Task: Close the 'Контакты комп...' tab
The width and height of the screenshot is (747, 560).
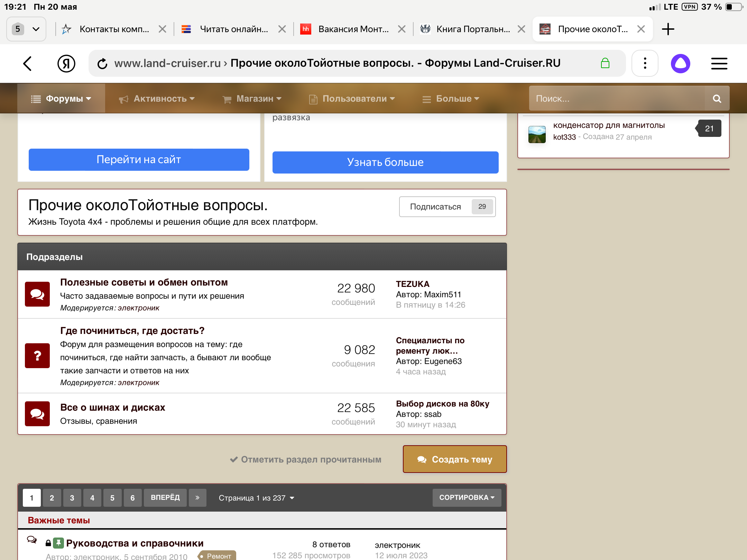Action: [162, 29]
